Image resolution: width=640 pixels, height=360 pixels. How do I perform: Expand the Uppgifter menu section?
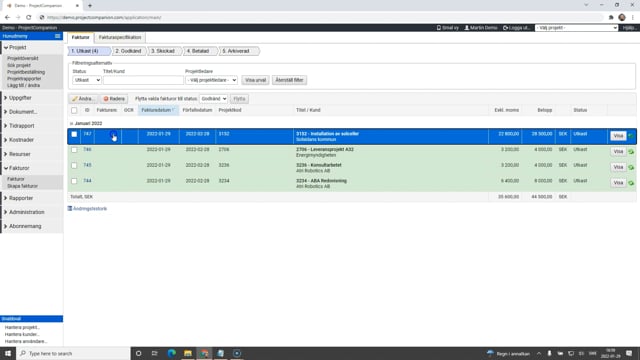(20, 98)
